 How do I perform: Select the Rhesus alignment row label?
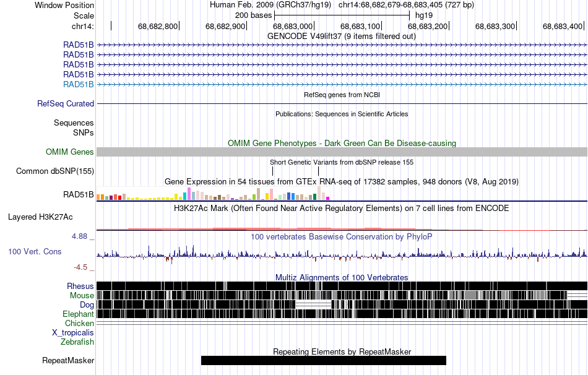(x=80, y=287)
